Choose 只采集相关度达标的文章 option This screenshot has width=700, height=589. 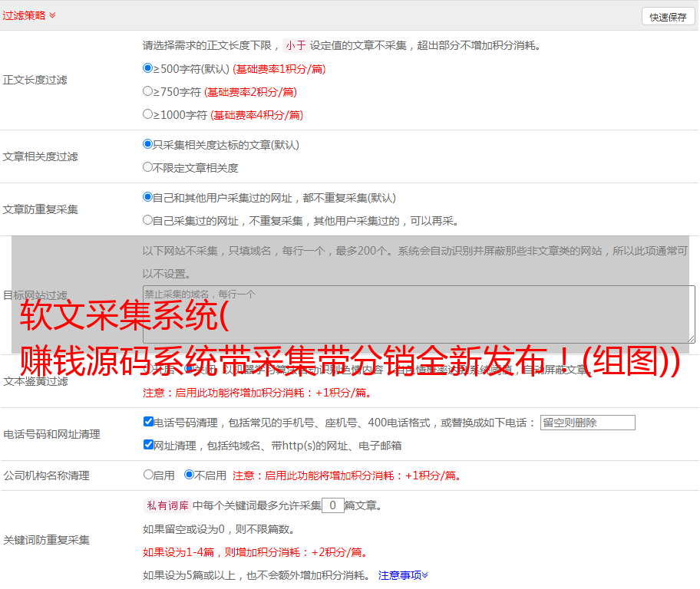click(148, 144)
